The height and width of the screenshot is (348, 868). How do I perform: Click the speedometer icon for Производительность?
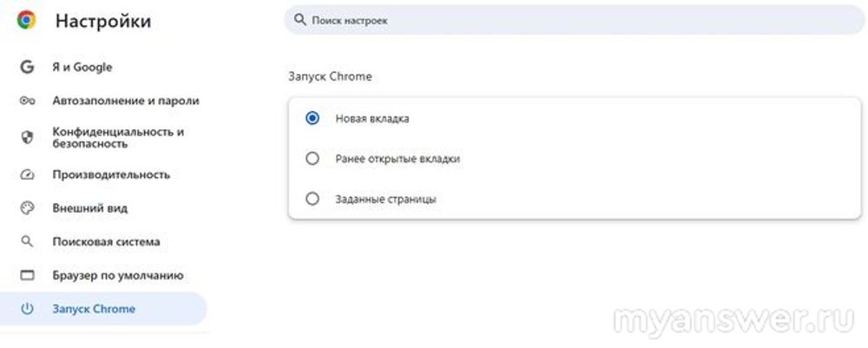coord(27,174)
